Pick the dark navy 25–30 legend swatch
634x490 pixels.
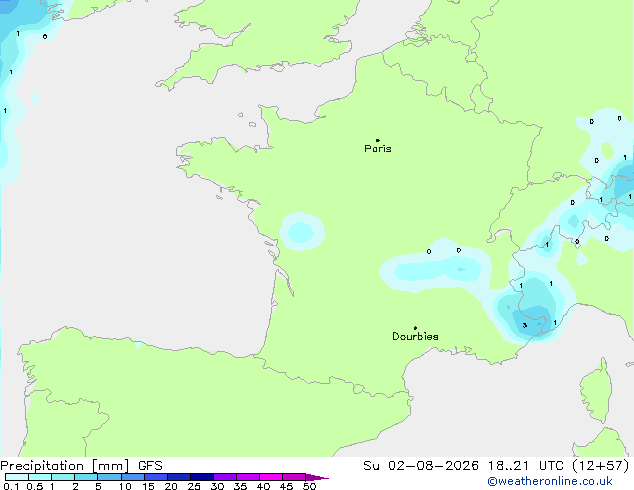click(x=202, y=477)
